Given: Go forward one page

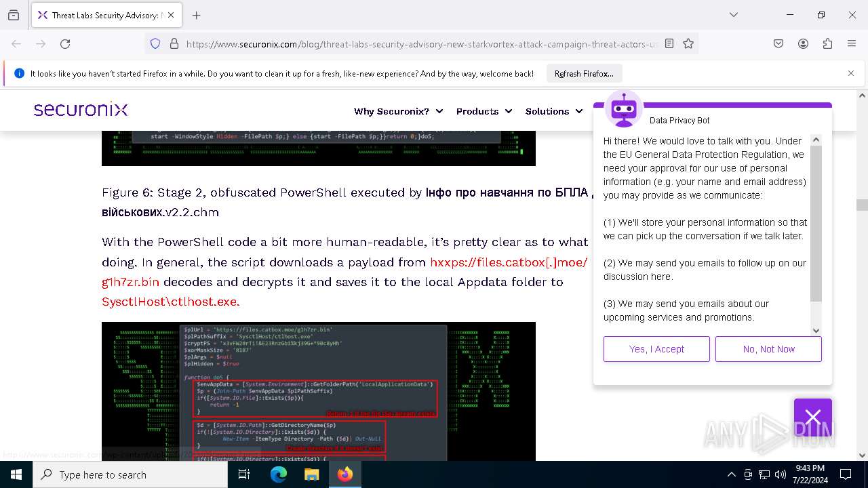Looking at the screenshot, I should tap(41, 43).
